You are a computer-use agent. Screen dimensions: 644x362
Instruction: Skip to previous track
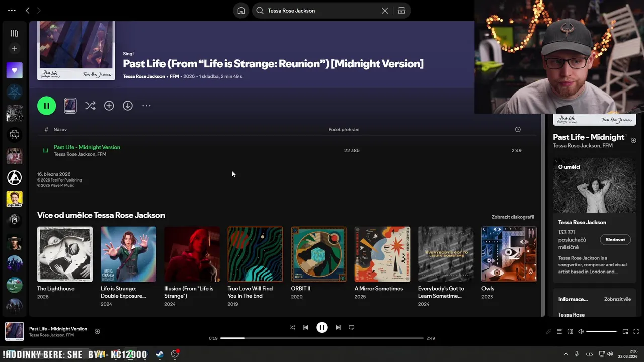point(306,327)
